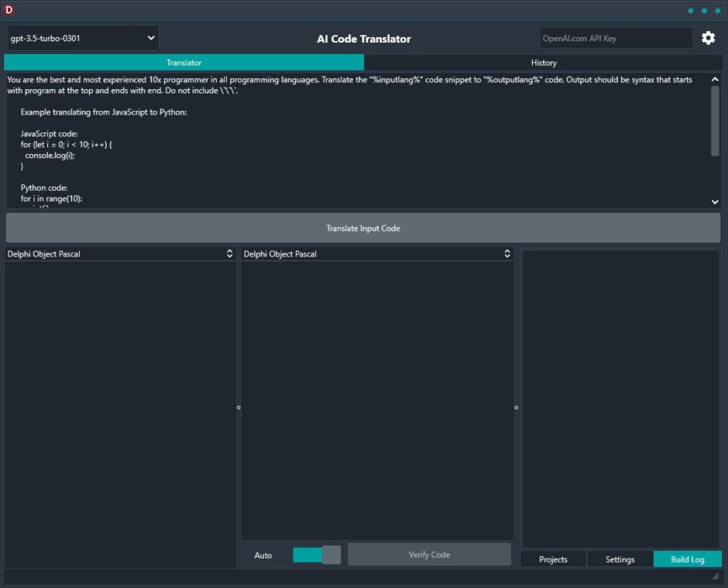The image size is (728, 588).
Task: Click the middle teal window control dot
Action: (x=704, y=10)
